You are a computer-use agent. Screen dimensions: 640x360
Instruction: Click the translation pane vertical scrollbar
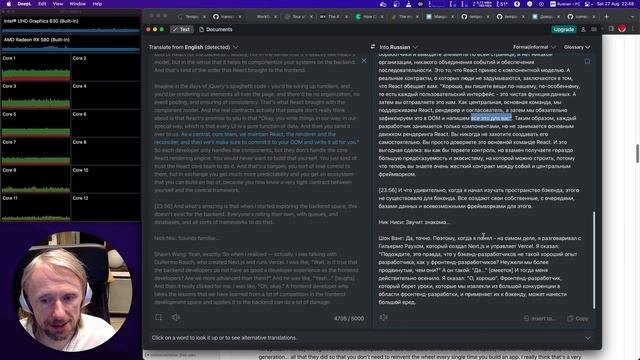594,260
